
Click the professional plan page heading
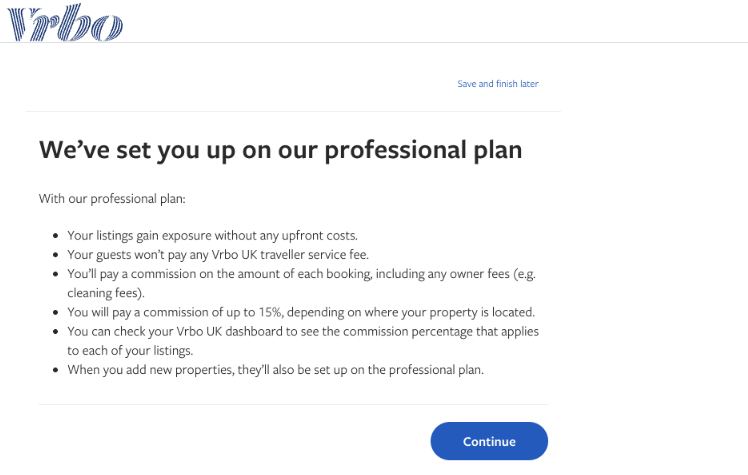click(x=280, y=151)
